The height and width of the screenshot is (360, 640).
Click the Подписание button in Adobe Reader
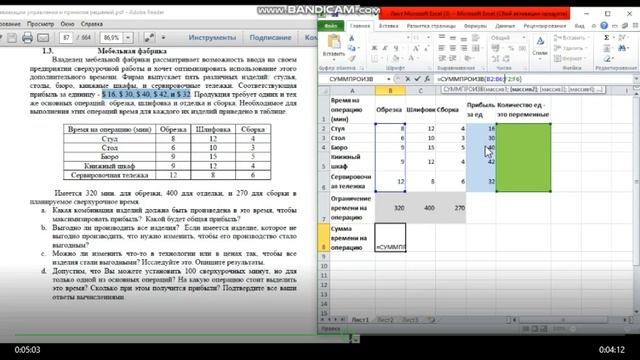(270, 38)
